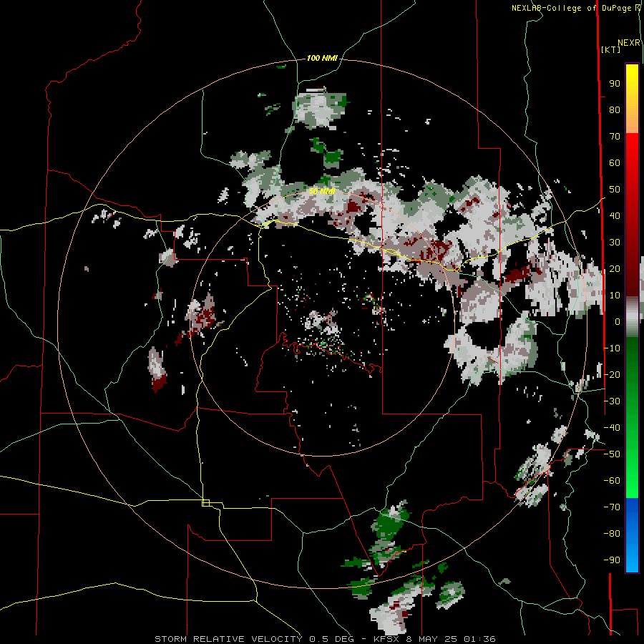Click the KFSX station identifier in footer
This screenshot has width=644, height=644.
[387, 639]
